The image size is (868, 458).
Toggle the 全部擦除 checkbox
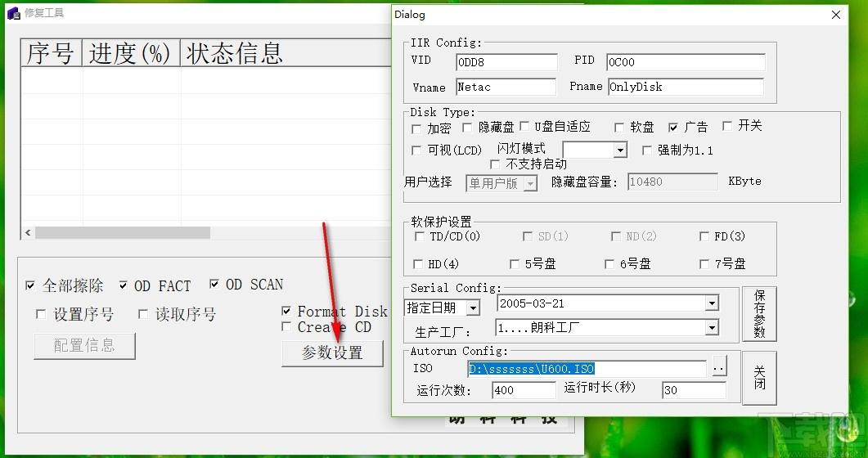click(30, 286)
